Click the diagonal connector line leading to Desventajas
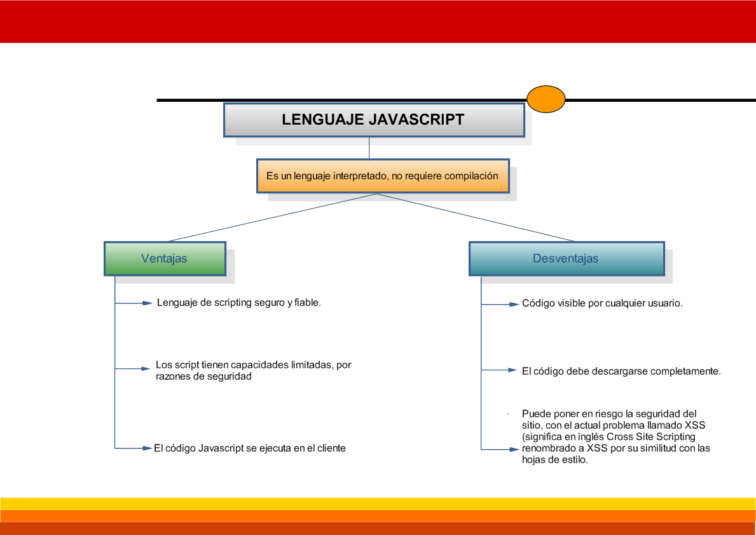Image resolution: width=756 pixels, height=535 pixels. [477, 218]
